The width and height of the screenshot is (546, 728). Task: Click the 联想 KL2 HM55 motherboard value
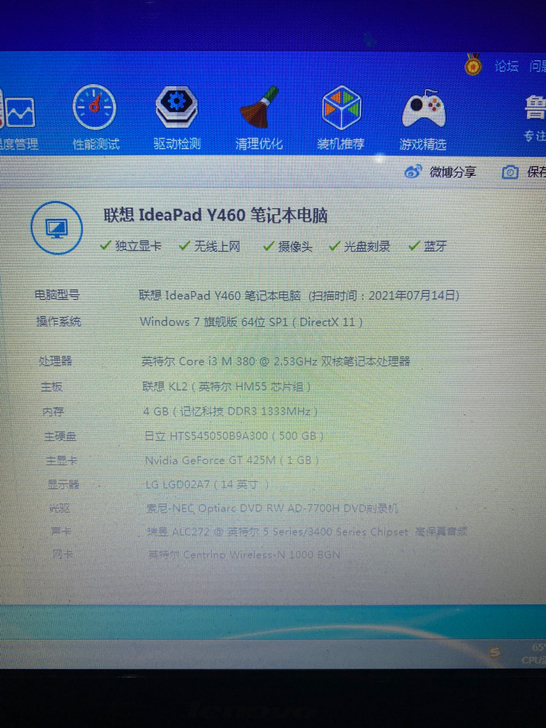click(227, 386)
